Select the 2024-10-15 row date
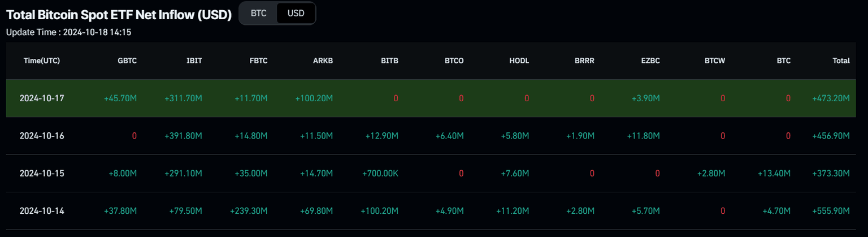Viewport: 868px width, 237px height. [42, 173]
